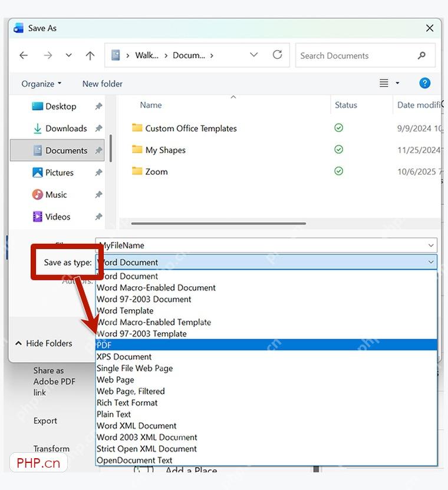Unpin Pictures using its pin icon

tap(98, 172)
